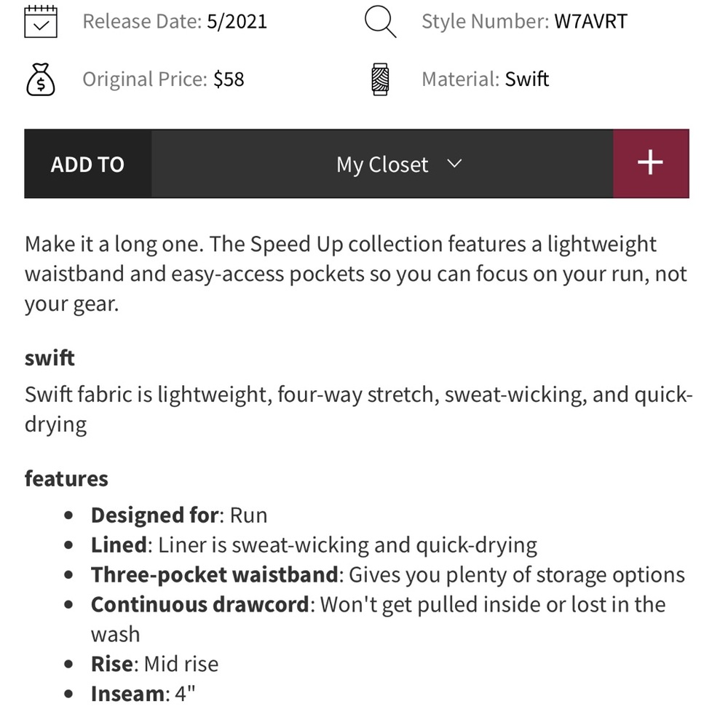Click the Rise: Mid rise item
Viewport: 728px width, 728px height.
pos(154,664)
